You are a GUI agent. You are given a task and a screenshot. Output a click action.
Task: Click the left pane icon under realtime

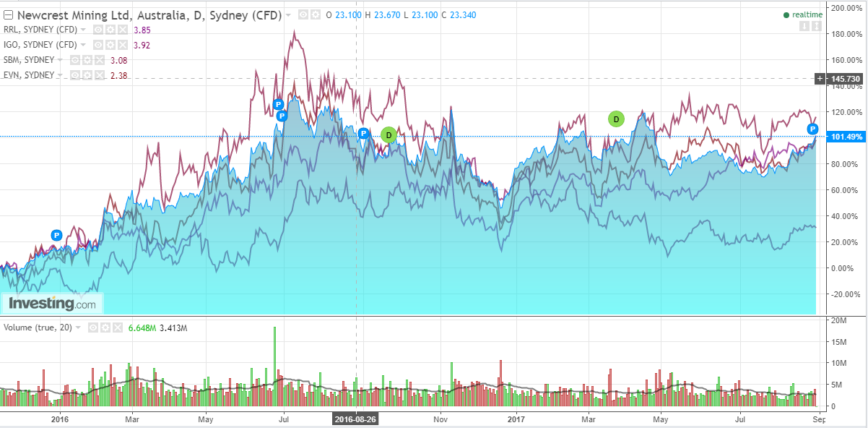tap(804, 26)
